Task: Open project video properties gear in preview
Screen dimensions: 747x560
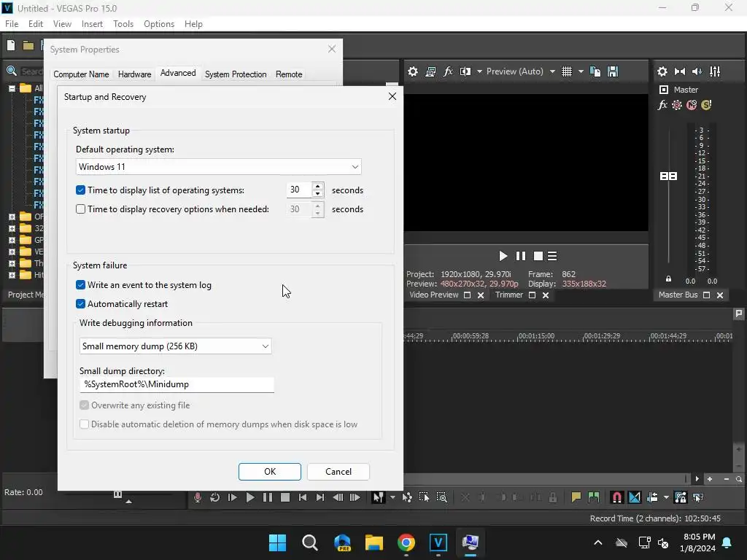Action: tap(413, 71)
